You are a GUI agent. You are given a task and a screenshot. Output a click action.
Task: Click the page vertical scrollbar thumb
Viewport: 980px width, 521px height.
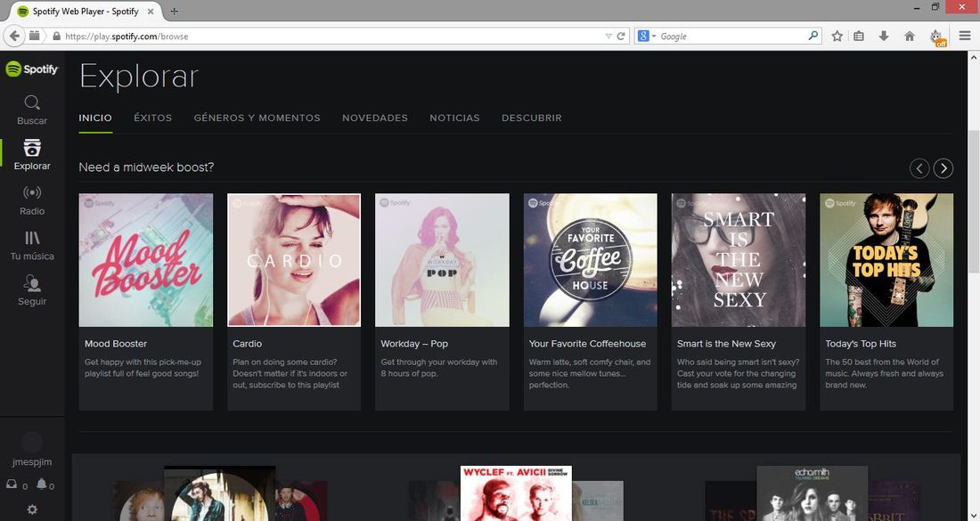[x=974, y=201]
